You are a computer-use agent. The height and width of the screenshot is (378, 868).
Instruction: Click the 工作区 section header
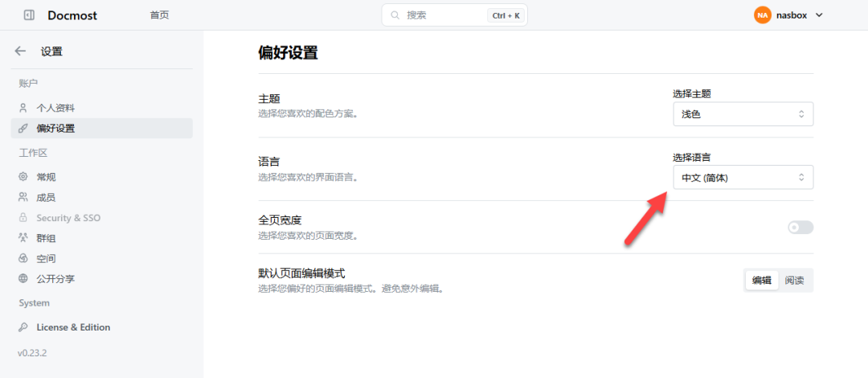(33, 153)
